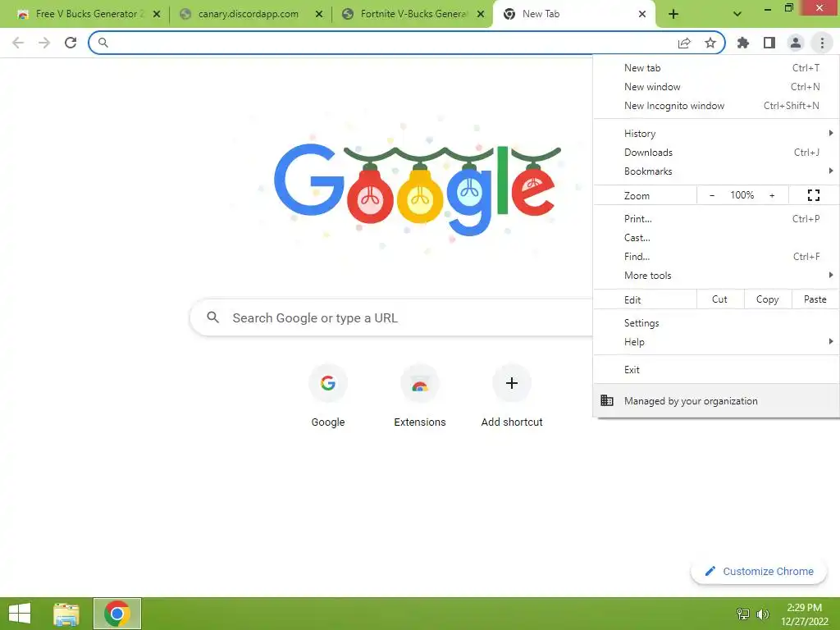Click the Paste button in Edit row
The height and width of the screenshot is (630, 840).
coord(815,299)
